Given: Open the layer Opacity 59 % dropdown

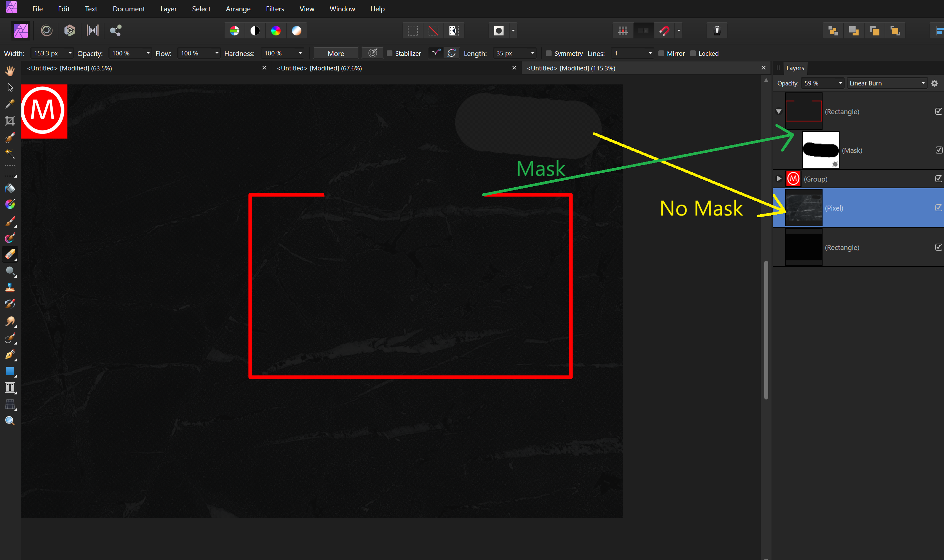Looking at the screenshot, I should pos(840,83).
